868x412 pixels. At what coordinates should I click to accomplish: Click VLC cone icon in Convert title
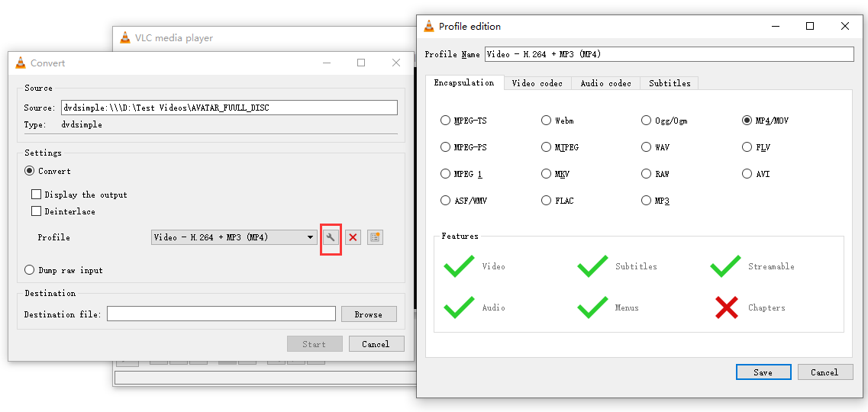tap(21, 63)
